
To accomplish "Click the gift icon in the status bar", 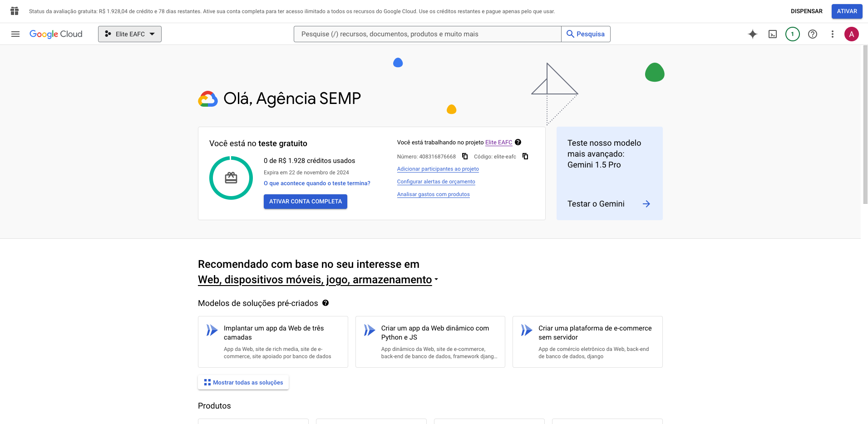I will [15, 11].
